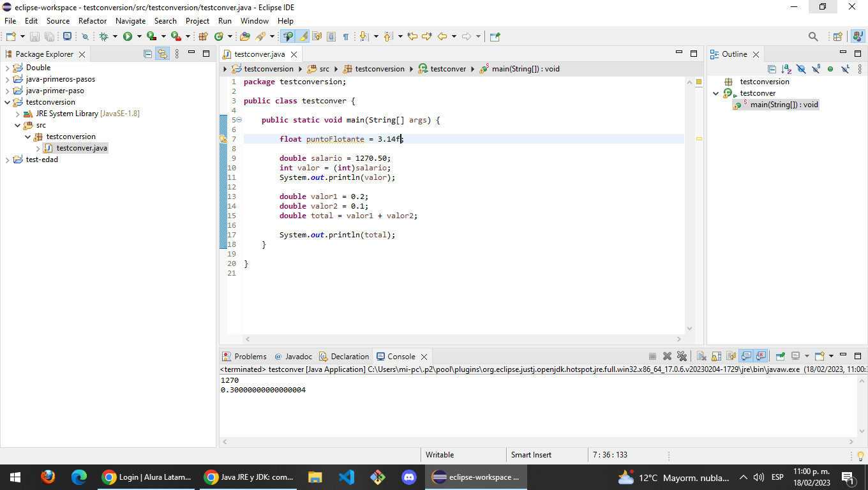
Task: Expand the Double project
Action: point(8,68)
